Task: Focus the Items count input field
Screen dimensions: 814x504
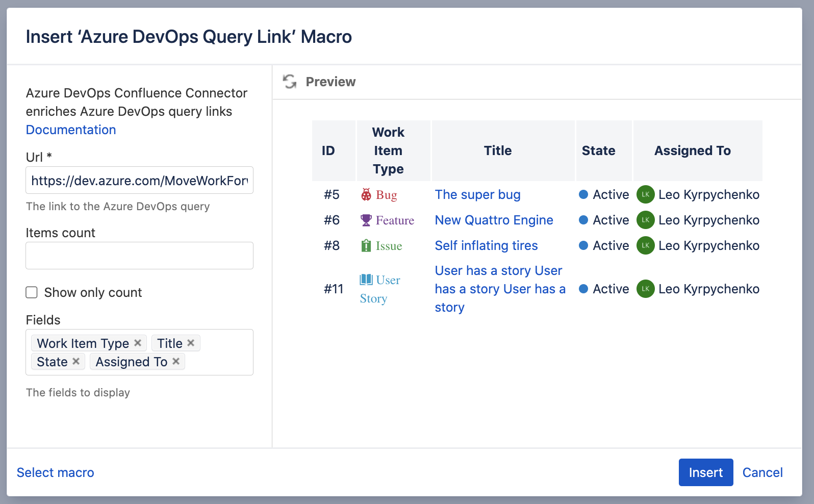Action: click(139, 256)
